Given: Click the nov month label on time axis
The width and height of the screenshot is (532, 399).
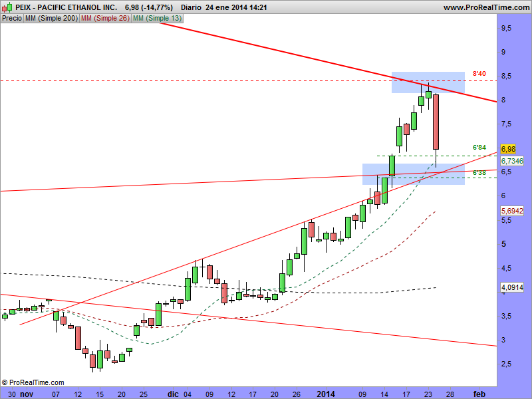Looking at the screenshot, I should tap(27, 394).
